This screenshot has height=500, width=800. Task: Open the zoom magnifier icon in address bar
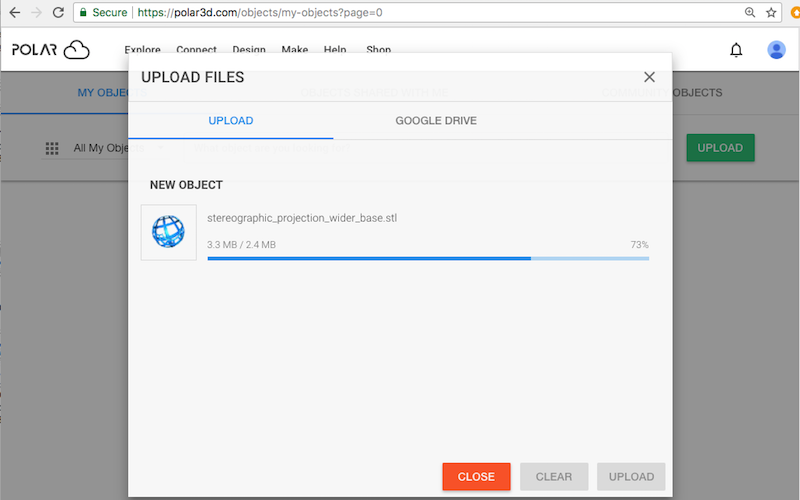749,13
